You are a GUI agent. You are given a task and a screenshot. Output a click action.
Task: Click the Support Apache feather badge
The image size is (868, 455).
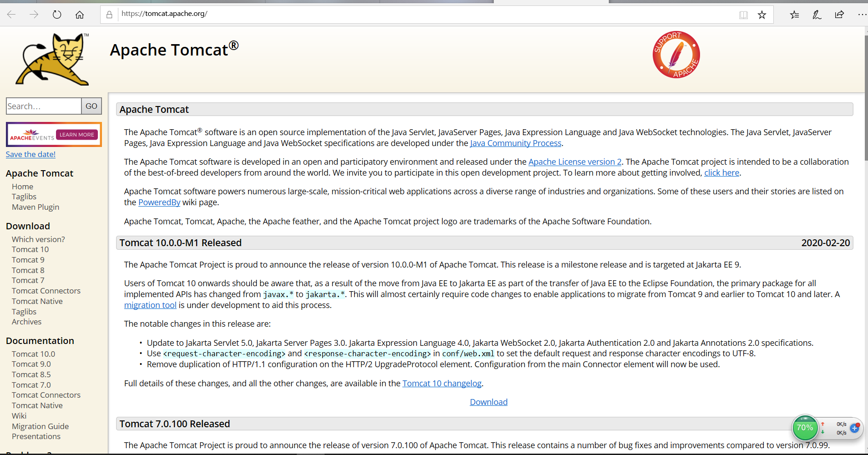(676, 55)
